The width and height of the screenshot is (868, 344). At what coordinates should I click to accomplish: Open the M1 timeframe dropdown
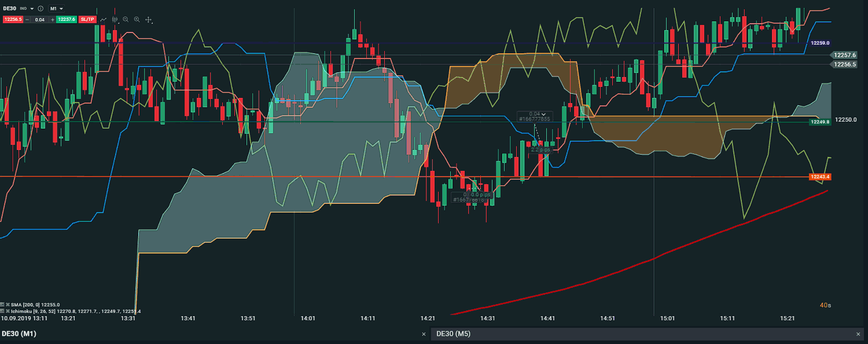click(x=56, y=9)
